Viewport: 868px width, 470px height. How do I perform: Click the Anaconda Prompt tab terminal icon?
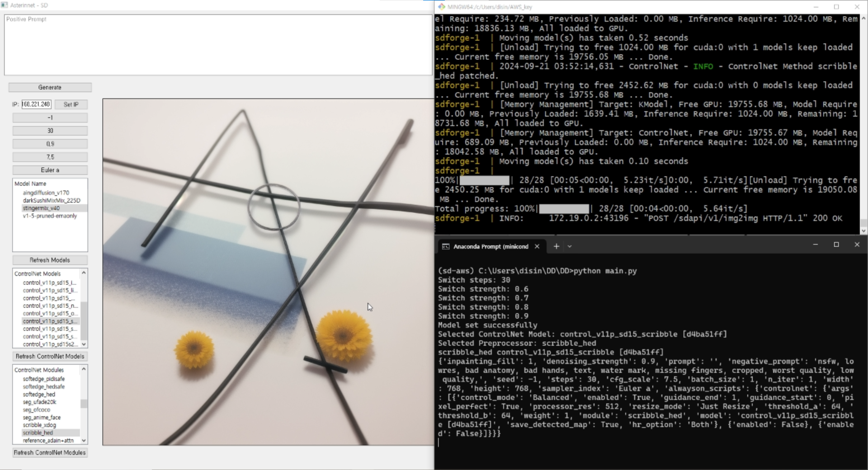tap(445, 246)
